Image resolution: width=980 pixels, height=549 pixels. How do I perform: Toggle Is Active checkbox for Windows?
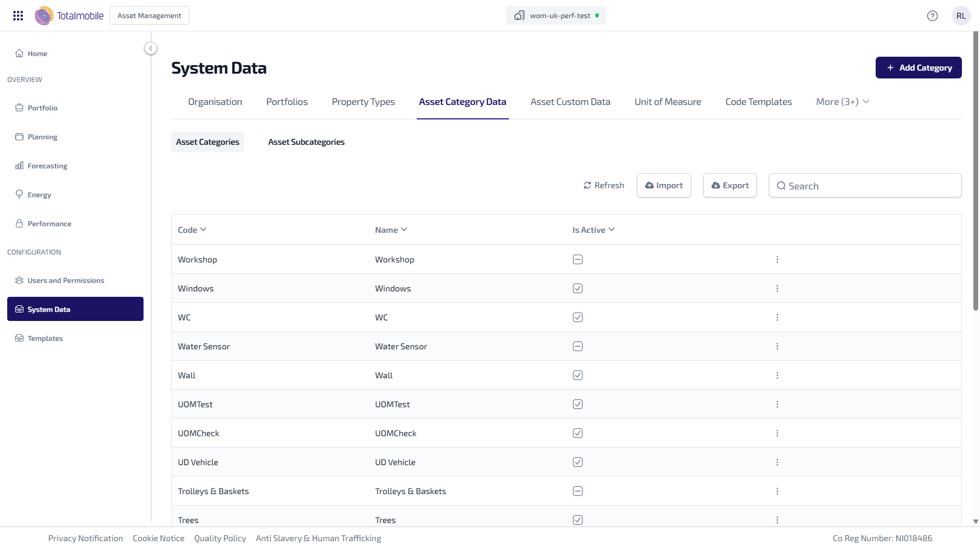pos(578,288)
